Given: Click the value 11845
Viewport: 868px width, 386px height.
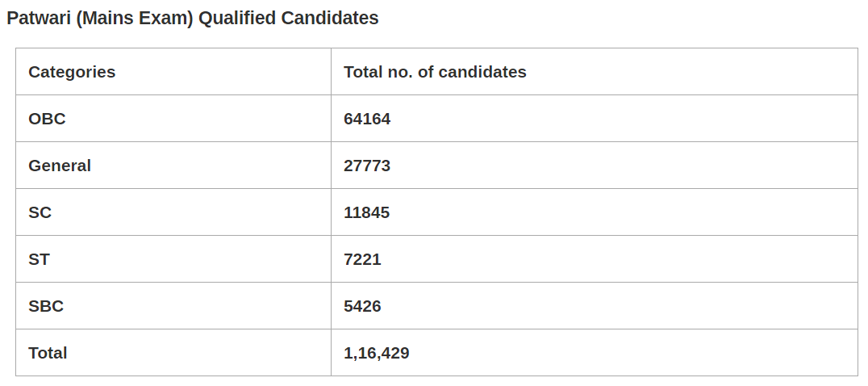Looking at the screenshot, I should tap(367, 212).
